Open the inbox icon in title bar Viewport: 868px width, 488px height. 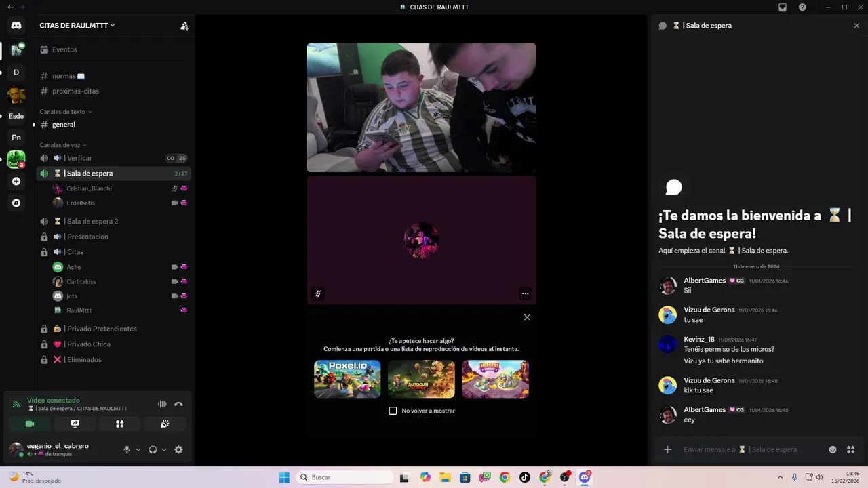click(783, 7)
